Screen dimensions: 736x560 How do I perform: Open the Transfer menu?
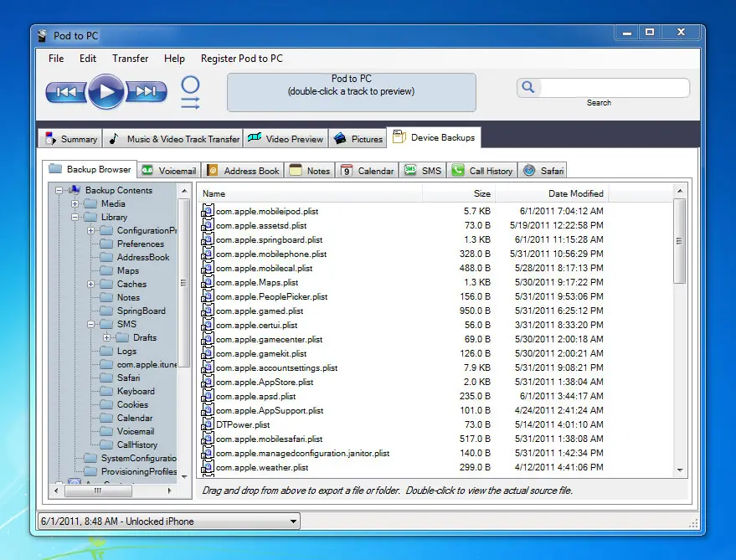click(x=130, y=59)
